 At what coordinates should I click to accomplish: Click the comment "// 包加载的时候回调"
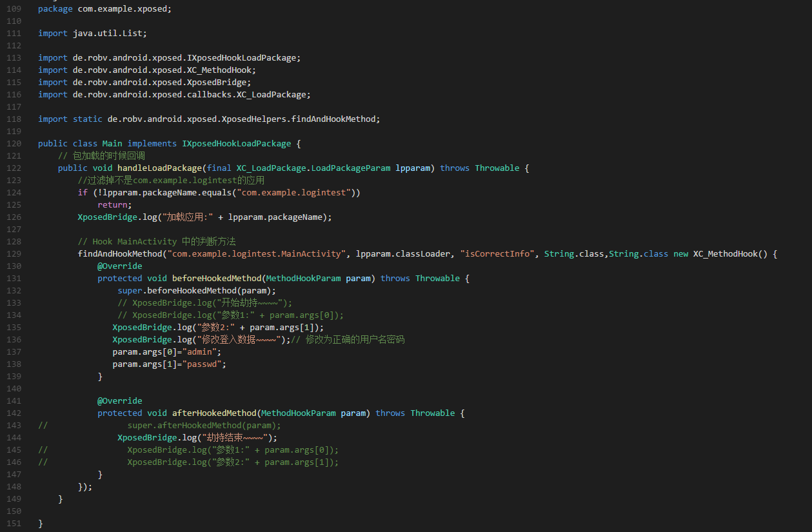pyautogui.click(x=101, y=156)
